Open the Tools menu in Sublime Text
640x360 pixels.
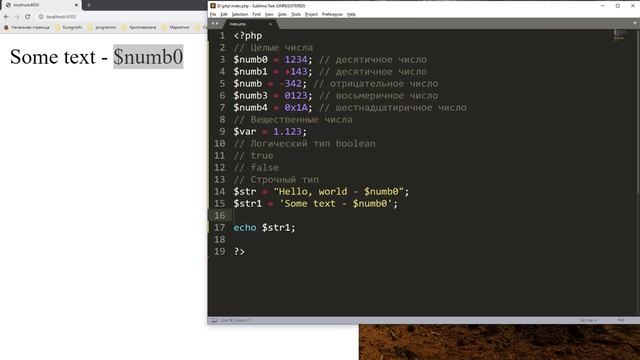tap(296, 14)
